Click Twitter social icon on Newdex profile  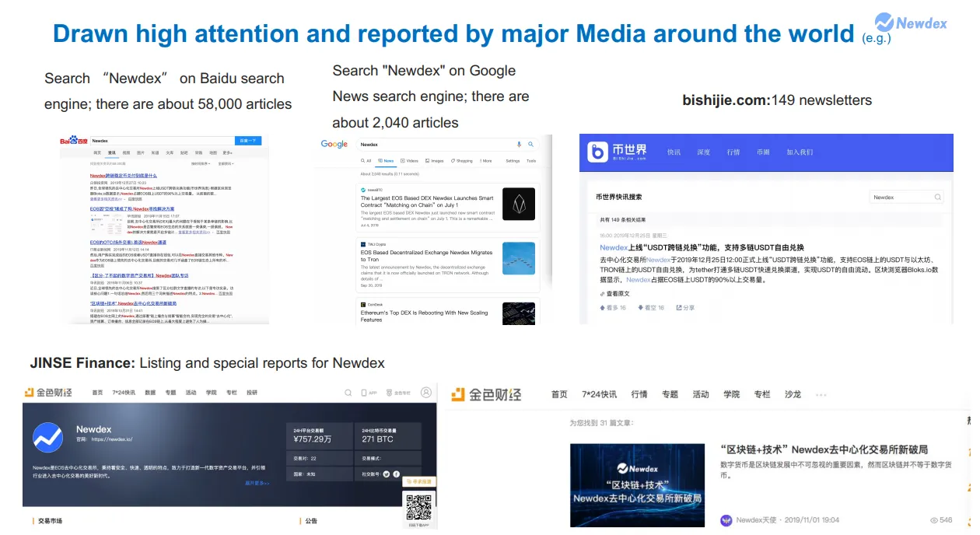[387, 474]
